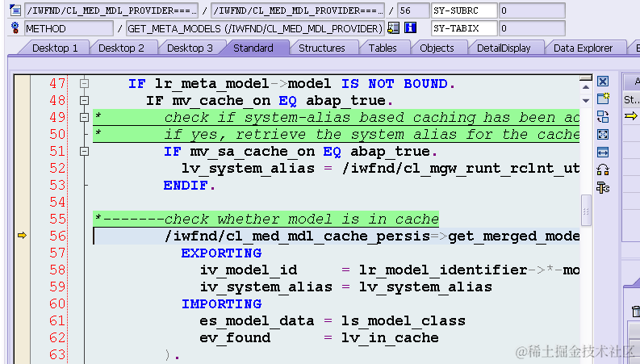Click the method icon next to METHOD field
The width and height of the screenshot is (640, 364).
15,27
